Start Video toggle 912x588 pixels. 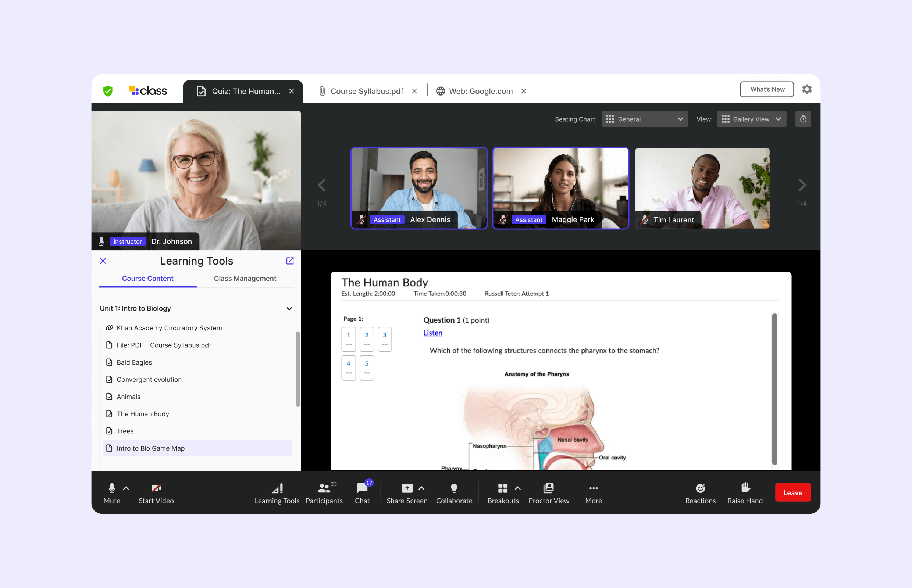[156, 492]
